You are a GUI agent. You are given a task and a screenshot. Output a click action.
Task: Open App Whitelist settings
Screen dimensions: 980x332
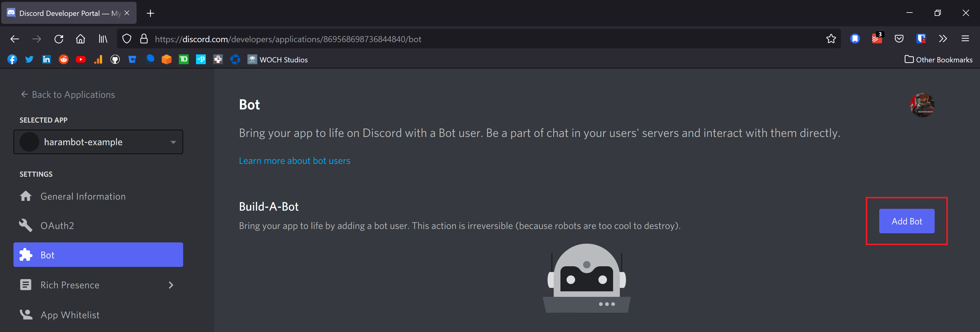(70, 315)
